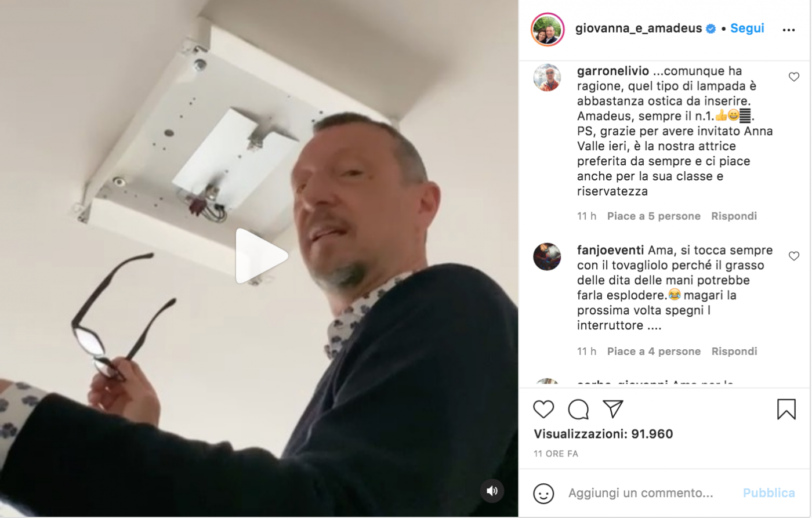Screen dimensions: 812x518
Task: Open emoji picker smiley icon
Action: (x=543, y=493)
